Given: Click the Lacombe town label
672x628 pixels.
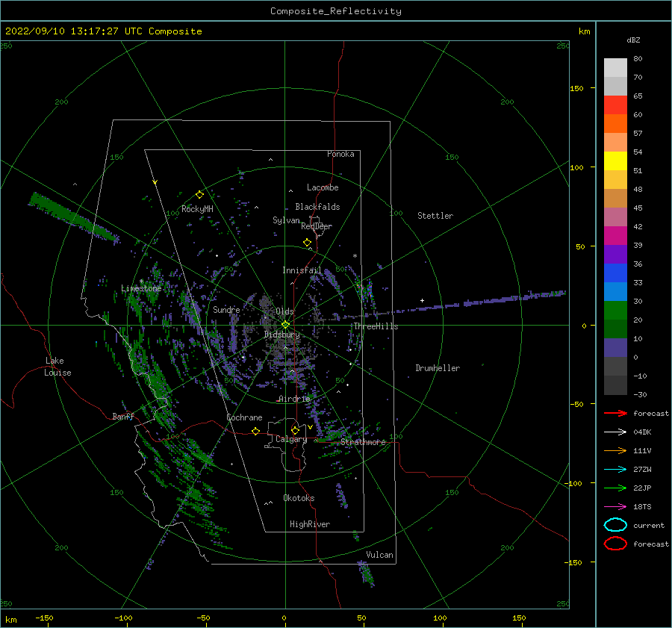Looking at the screenshot, I should (323, 187).
